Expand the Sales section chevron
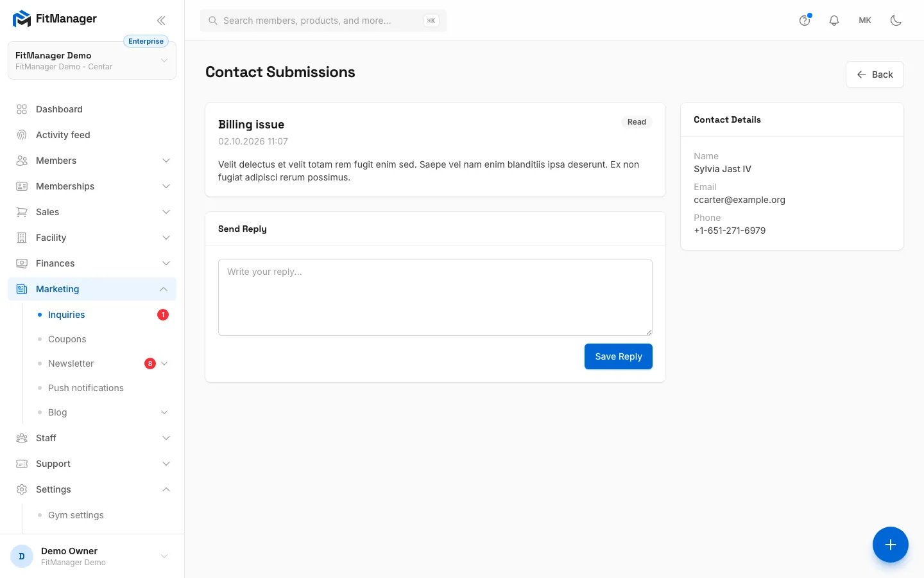The image size is (924, 578). (166, 212)
